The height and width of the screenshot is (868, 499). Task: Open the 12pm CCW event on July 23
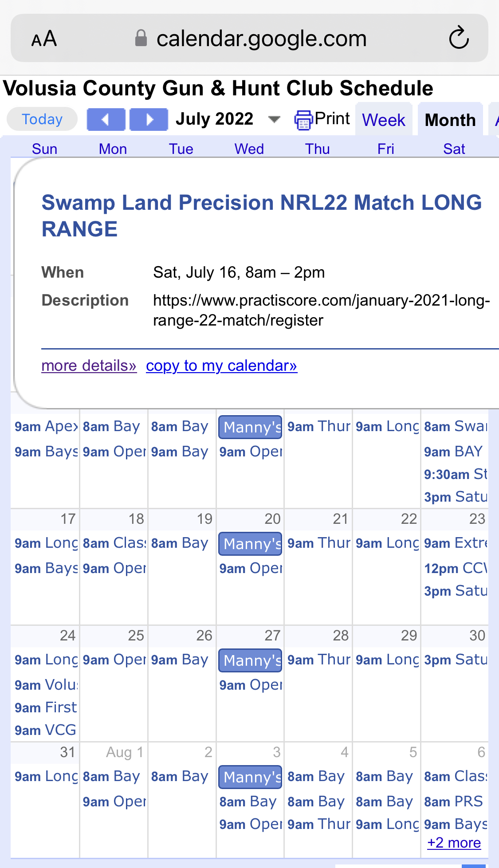click(455, 568)
